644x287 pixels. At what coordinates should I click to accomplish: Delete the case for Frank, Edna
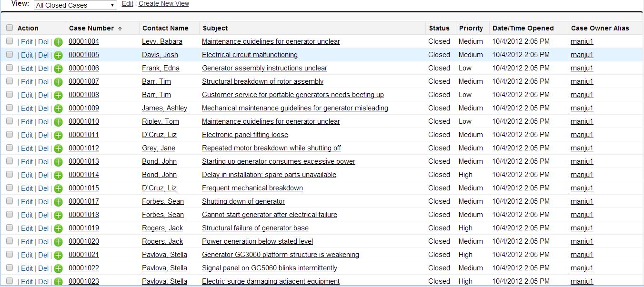[x=43, y=69]
